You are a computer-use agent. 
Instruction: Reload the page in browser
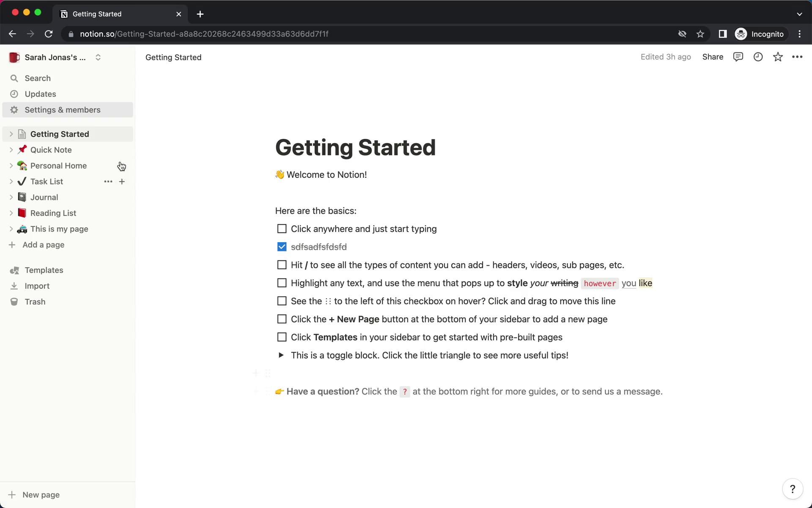(49, 34)
